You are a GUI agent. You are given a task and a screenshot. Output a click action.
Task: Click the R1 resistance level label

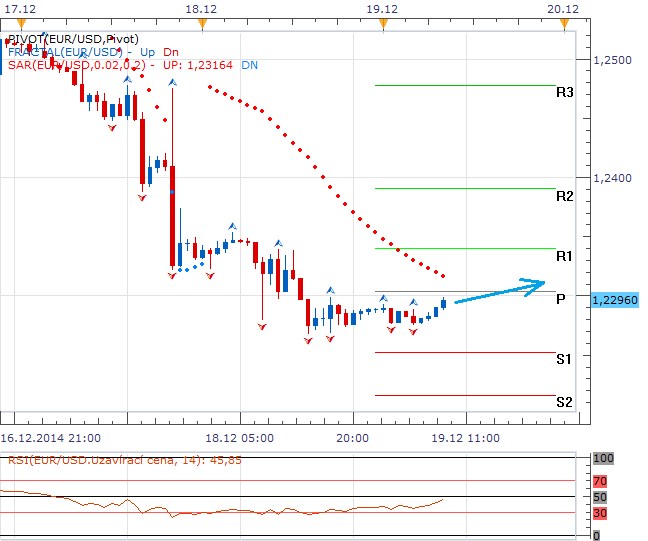[564, 257]
